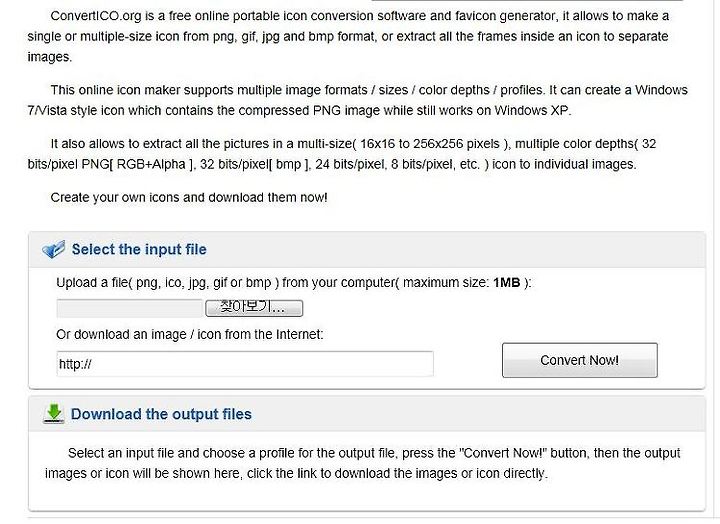The height and width of the screenshot is (524, 720).
Task: Click the output instructions paragraph text
Action: tap(362, 463)
